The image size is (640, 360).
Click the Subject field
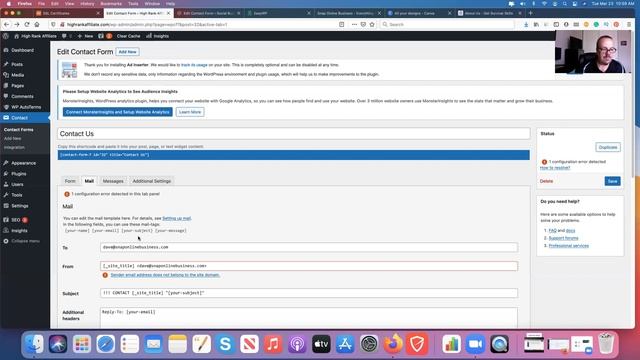coord(309,293)
